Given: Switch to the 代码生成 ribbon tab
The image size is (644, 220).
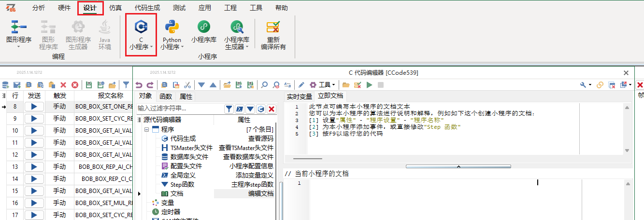Looking at the screenshot, I should pos(147,8).
